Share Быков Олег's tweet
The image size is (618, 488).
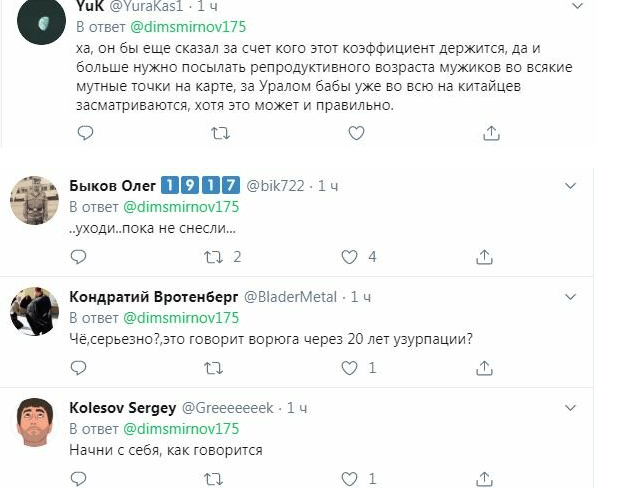485,257
